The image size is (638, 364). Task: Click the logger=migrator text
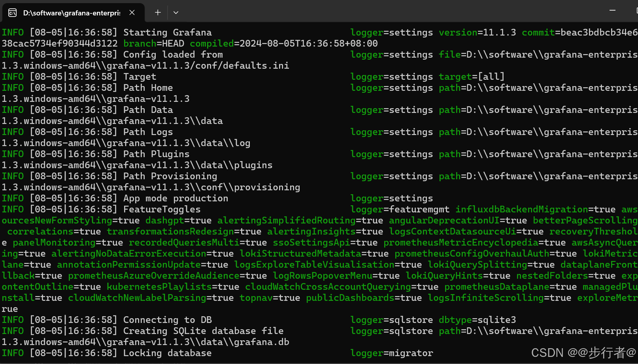(392, 353)
